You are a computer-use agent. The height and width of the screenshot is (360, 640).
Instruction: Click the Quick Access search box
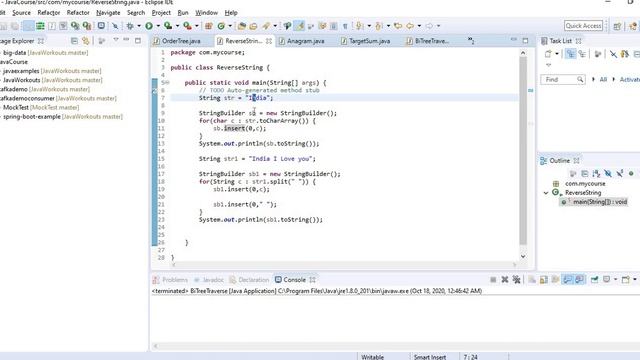point(583,26)
